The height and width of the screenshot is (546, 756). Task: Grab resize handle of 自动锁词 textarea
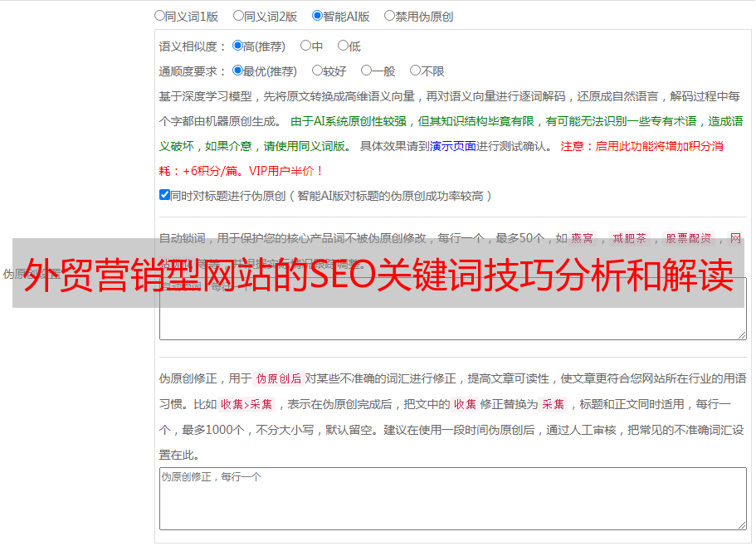pyautogui.click(x=742, y=335)
